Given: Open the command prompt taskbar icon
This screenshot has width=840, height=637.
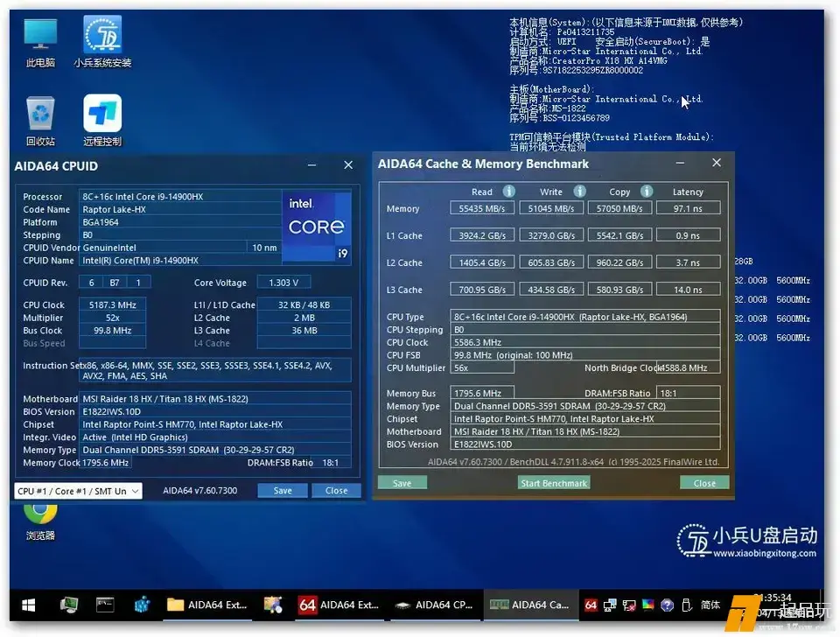Looking at the screenshot, I should click(x=105, y=605).
